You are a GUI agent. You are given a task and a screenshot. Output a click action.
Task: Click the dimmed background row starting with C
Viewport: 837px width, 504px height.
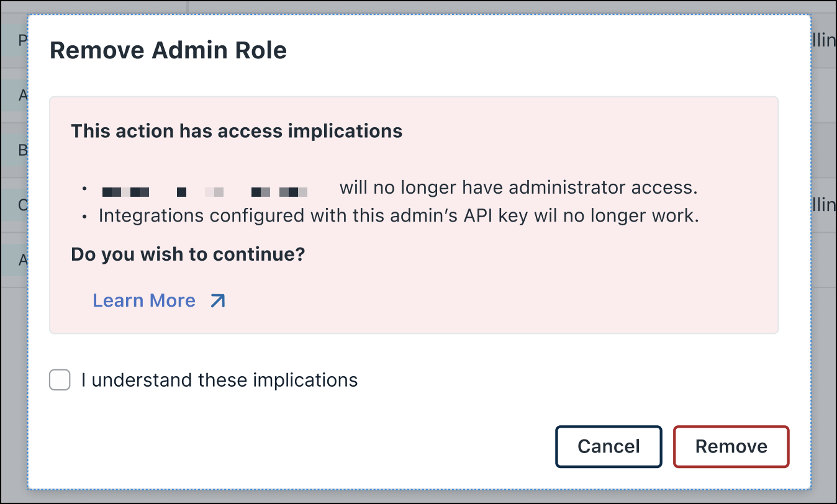[14, 205]
